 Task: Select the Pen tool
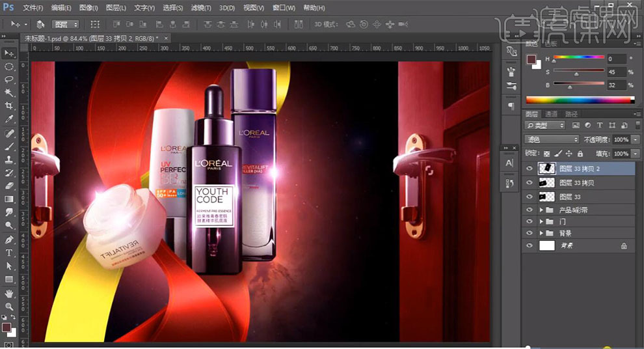coord(8,240)
